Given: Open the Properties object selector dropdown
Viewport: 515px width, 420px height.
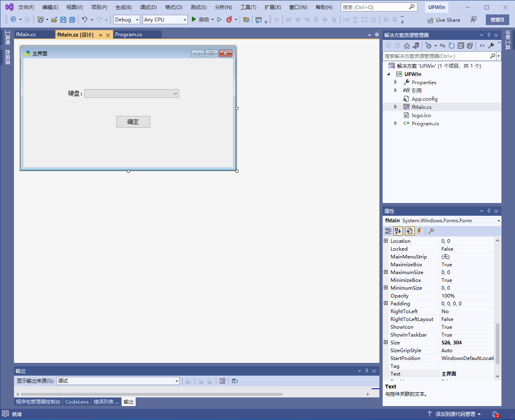Looking at the screenshot, I should coord(499,221).
